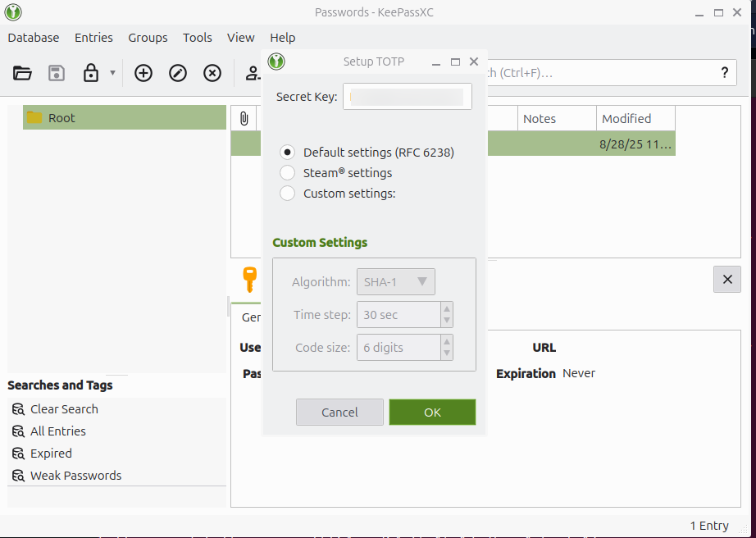
Task: Open the Entries menu
Action: click(93, 38)
